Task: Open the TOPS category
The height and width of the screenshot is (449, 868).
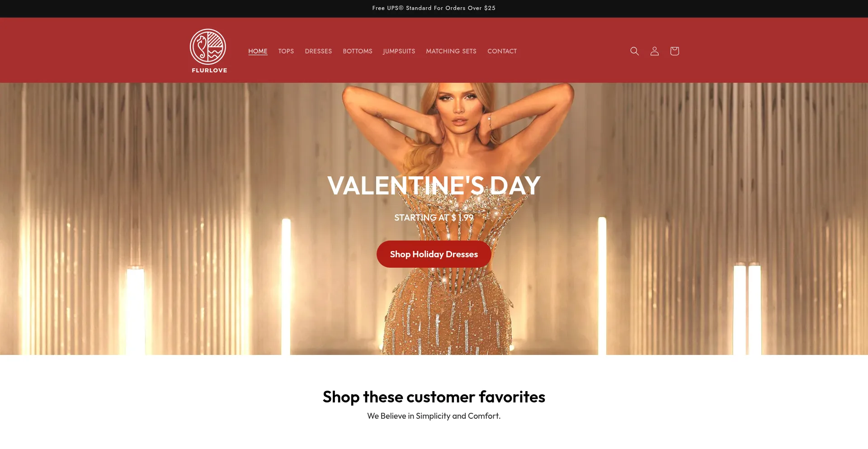Action: (286, 51)
